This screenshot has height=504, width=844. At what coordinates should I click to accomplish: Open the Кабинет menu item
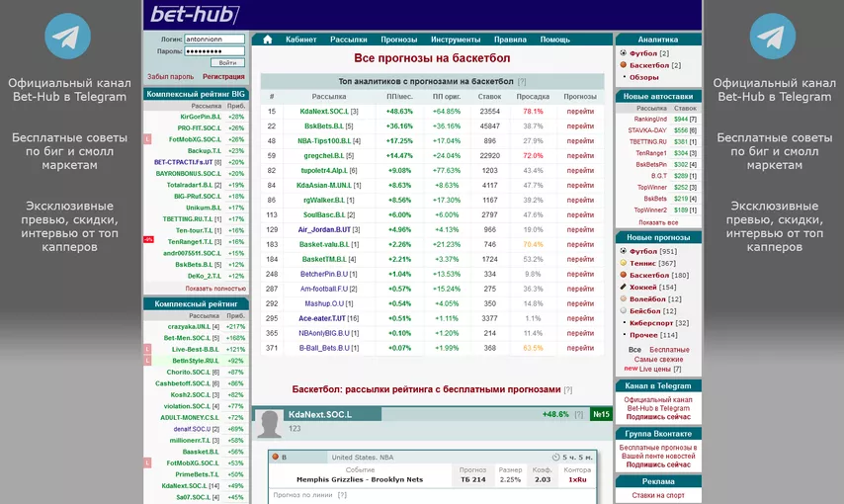pos(300,40)
